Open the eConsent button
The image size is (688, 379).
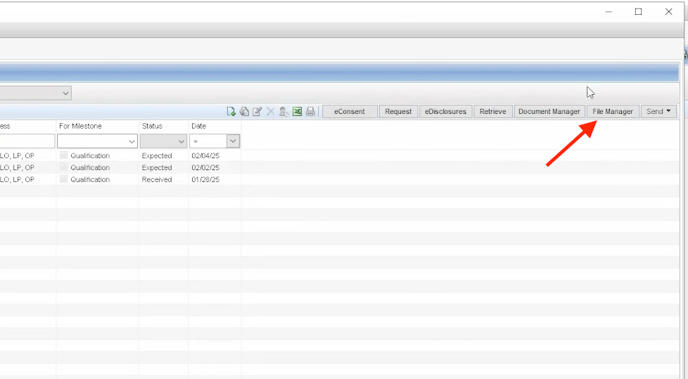(x=350, y=111)
